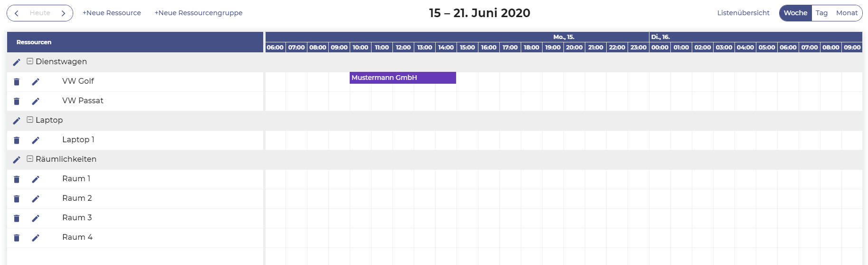This screenshot has width=868, height=265.
Task: Edit the Dienstwagen group with pencil icon
Action: pyautogui.click(x=17, y=62)
